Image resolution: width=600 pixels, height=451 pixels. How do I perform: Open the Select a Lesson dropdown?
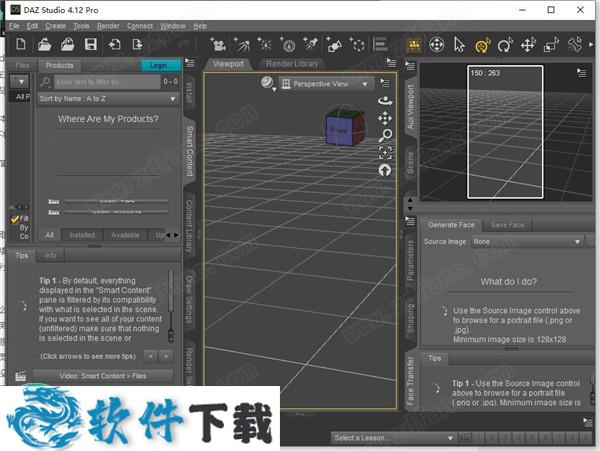point(393,438)
